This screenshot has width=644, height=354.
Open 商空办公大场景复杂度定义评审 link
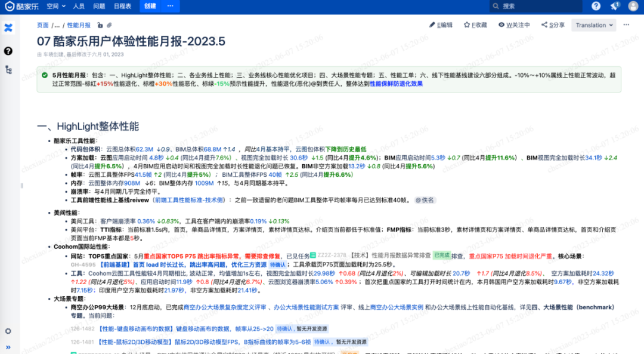coord(225,307)
